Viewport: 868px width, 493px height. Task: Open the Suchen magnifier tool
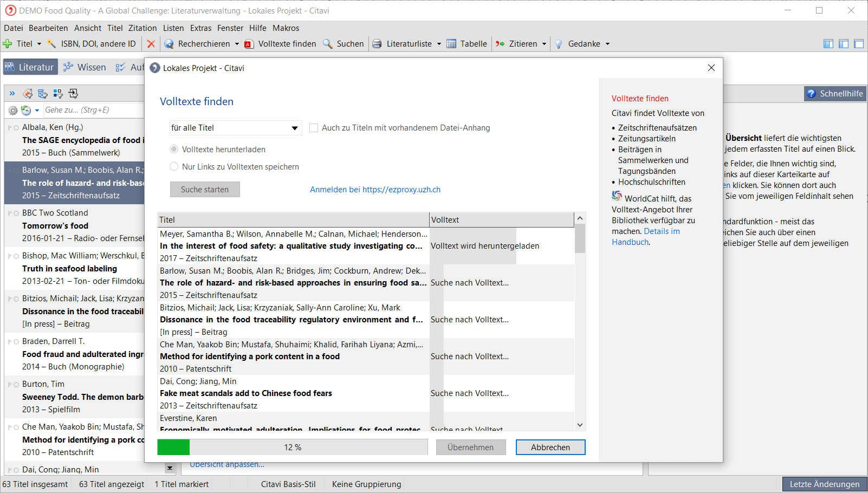pos(328,44)
